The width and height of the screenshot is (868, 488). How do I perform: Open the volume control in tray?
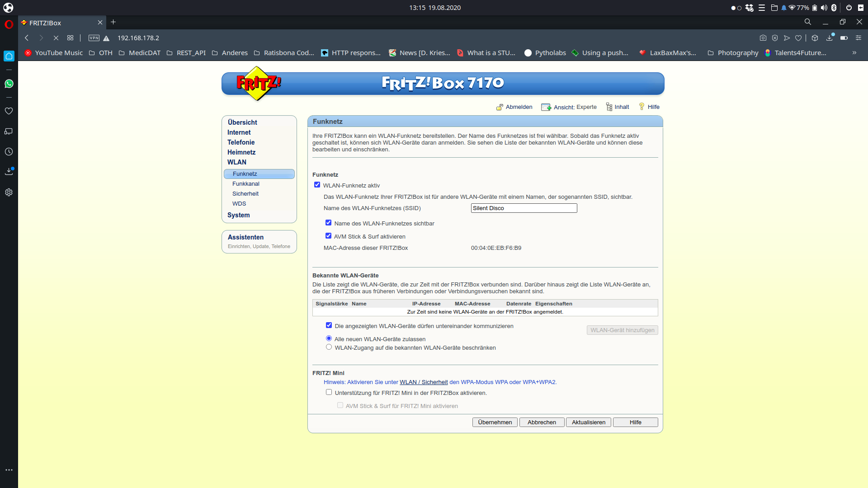pos(824,8)
